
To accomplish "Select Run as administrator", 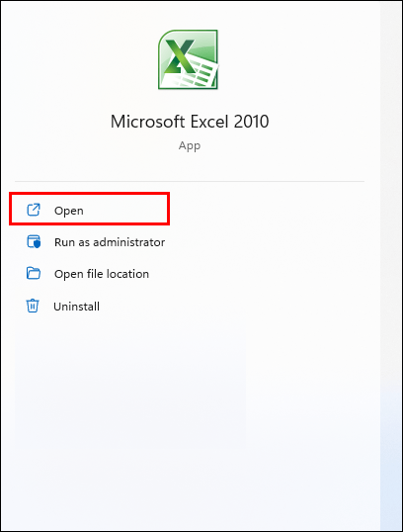I will (x=110, y=242).
